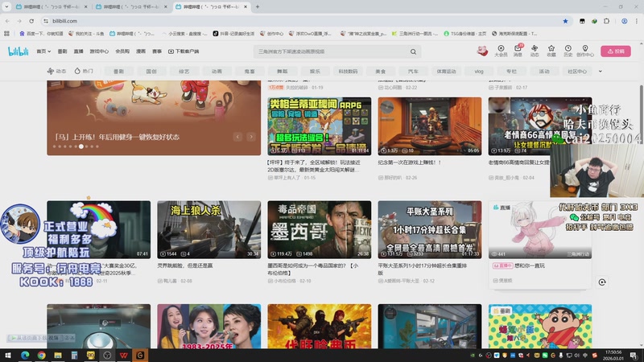Open the 消息 messages icon
Screen dimensions: 644x362
tap(518, 51)
